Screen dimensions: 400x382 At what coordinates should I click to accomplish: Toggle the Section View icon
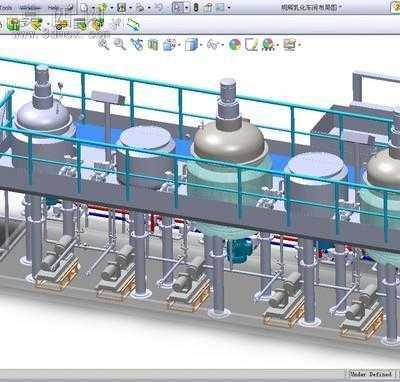[153, 44]
